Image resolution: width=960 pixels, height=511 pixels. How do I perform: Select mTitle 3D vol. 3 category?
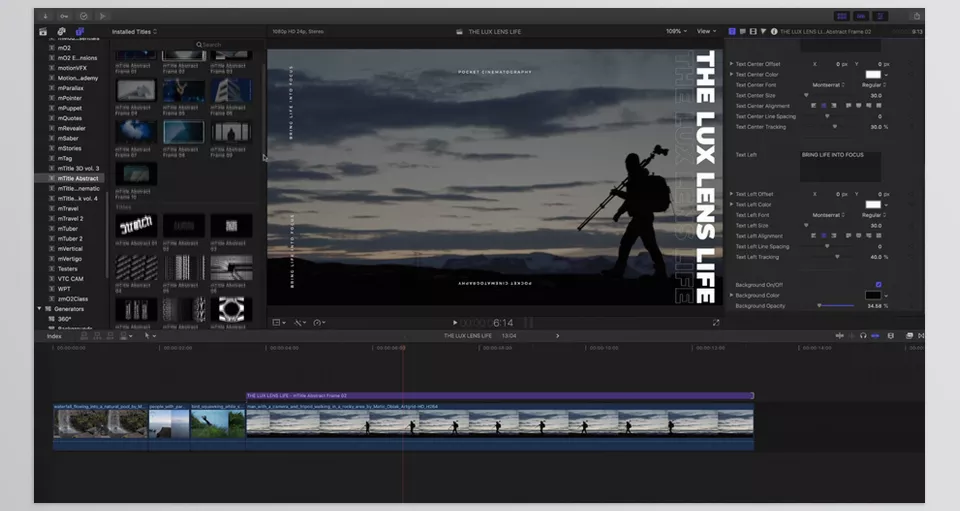(x=78, y=168)
